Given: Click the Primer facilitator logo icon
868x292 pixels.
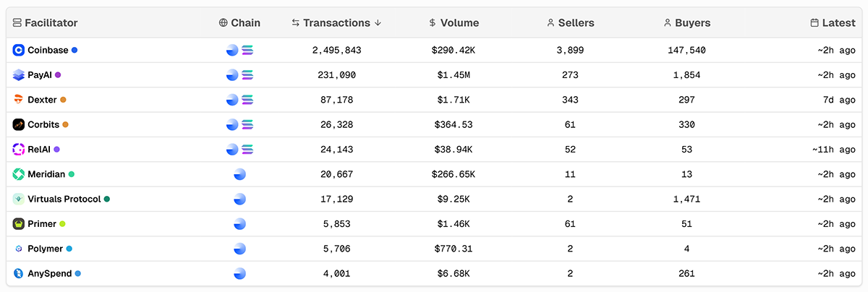Looking at the screenshot, I should click(19, 224).
